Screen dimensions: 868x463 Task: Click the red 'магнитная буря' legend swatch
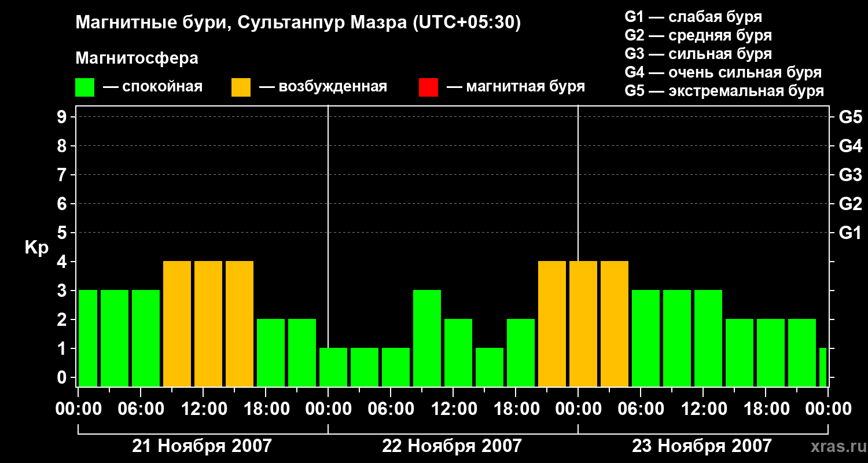[x=428, y=87]
